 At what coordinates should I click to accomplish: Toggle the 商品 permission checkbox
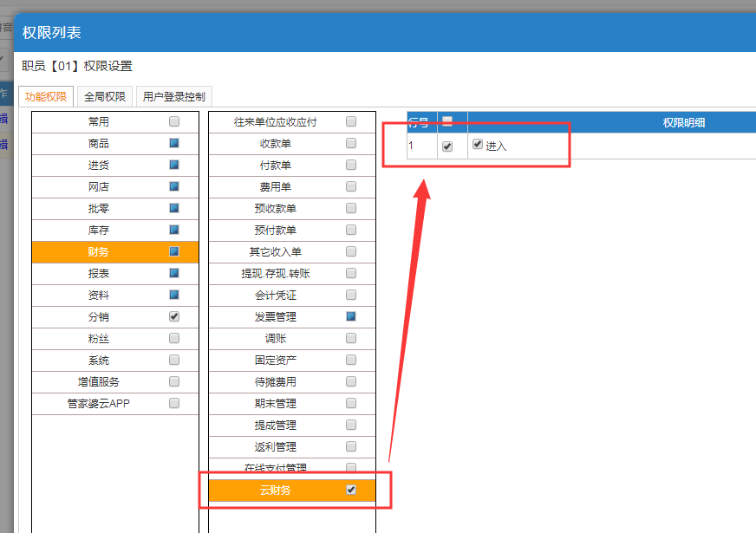point(174,143)
